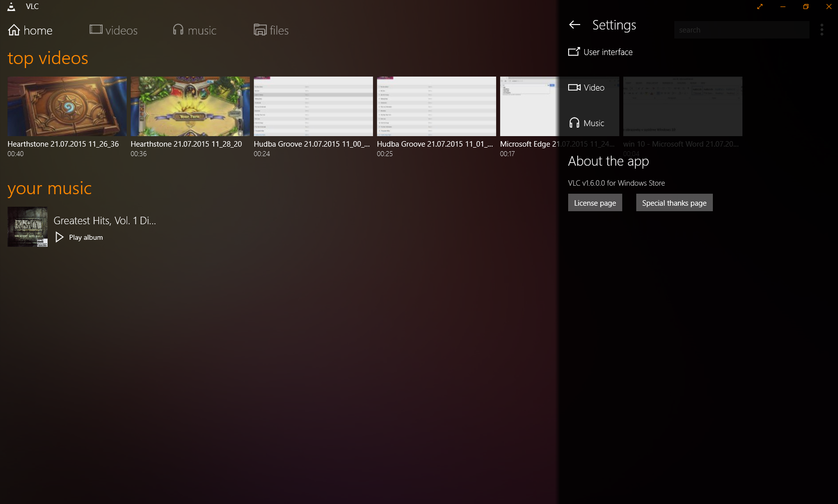838x504 pixels.
Task: Click 'About the app' heading
Action: pyautogui.click(x=608, y=161)
